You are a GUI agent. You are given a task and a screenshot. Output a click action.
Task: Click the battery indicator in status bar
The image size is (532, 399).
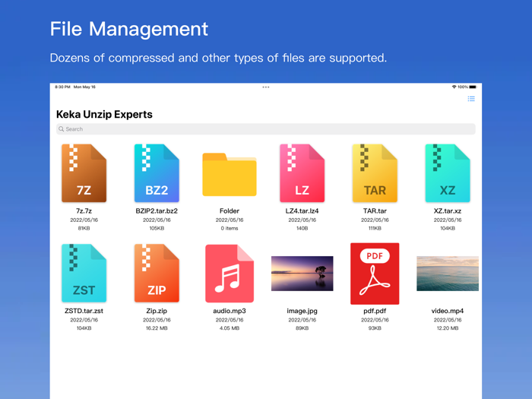[473, 87]
